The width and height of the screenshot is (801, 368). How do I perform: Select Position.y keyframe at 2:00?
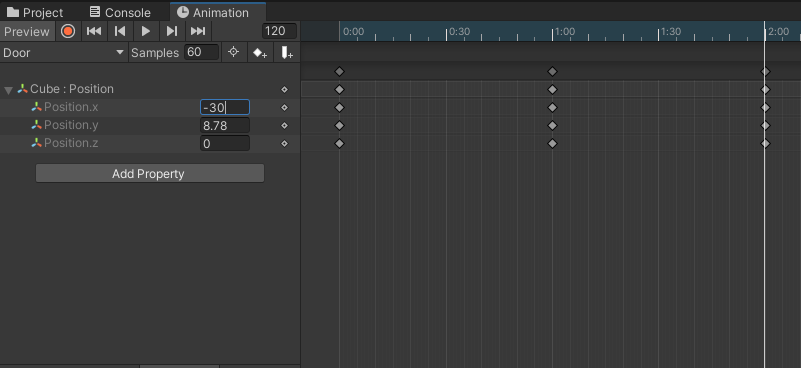tap(765, 126)
